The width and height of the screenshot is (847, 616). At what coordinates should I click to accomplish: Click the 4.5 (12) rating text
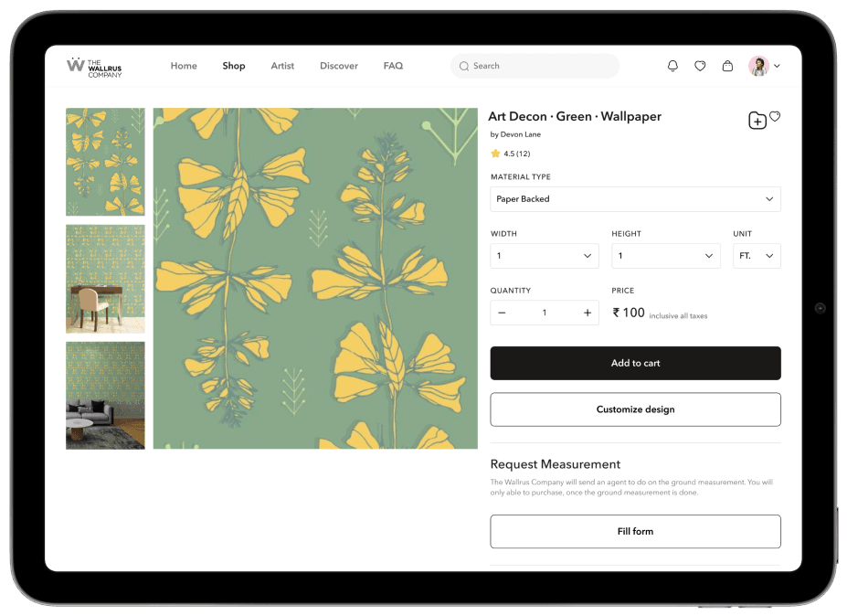pos(517,154)
